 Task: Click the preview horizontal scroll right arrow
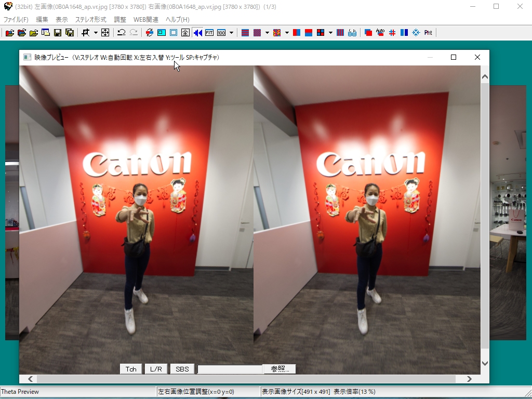[469, 379]
